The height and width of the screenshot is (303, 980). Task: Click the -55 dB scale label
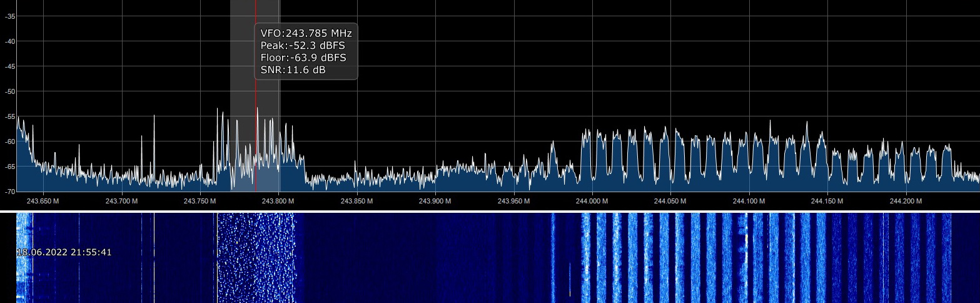click(x=10, y=116)
